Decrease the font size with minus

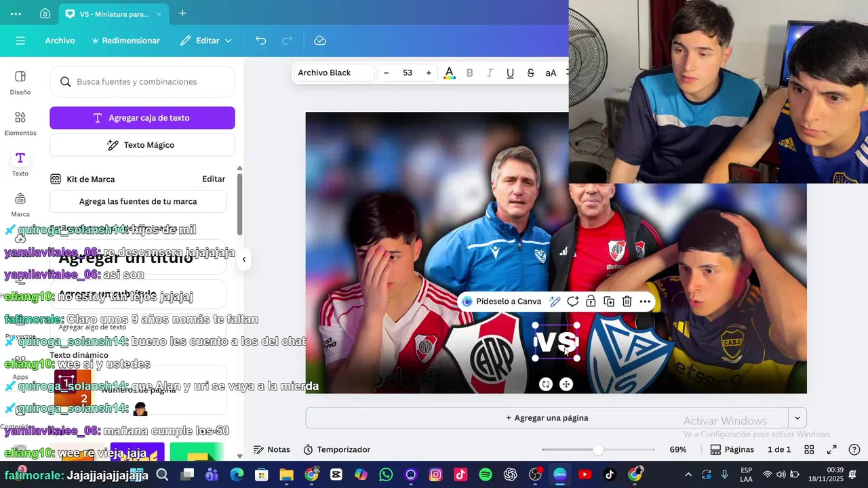387,73
